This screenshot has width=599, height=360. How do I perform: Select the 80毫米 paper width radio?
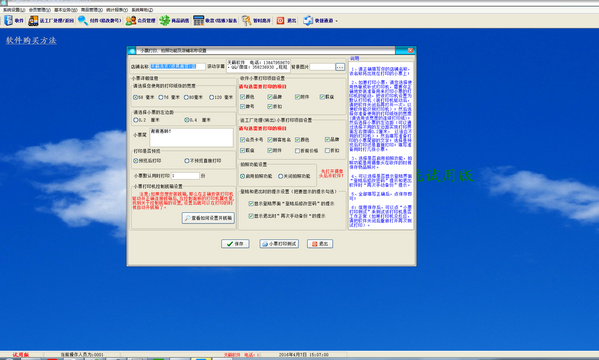(186, 97)
